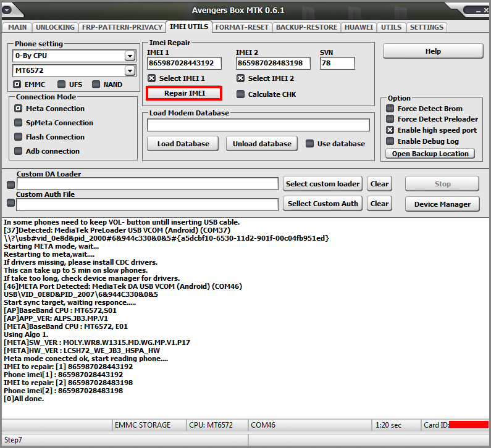Click 'Phone imei[1] : 865987028443192' log line

63,375
